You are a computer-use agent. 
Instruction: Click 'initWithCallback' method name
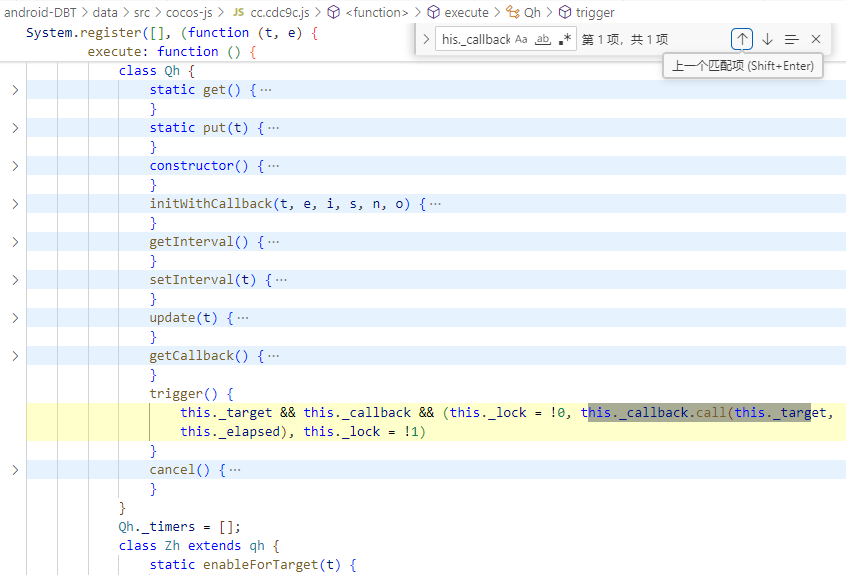[x=210, y=204]
